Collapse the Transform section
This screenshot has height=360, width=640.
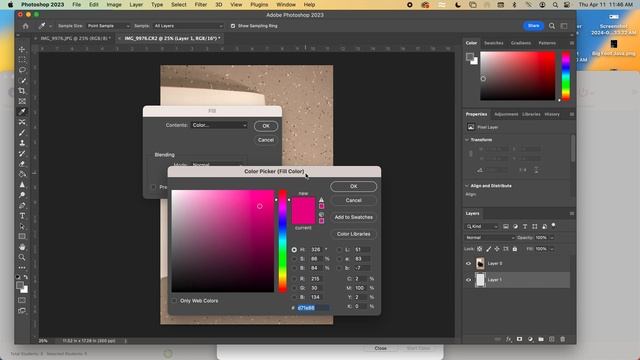467,140
